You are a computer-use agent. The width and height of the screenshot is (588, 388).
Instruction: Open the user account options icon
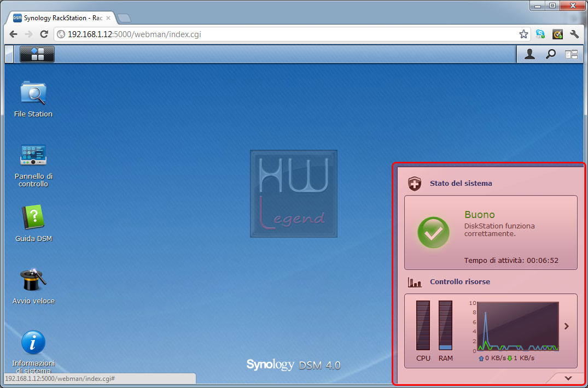529,55
